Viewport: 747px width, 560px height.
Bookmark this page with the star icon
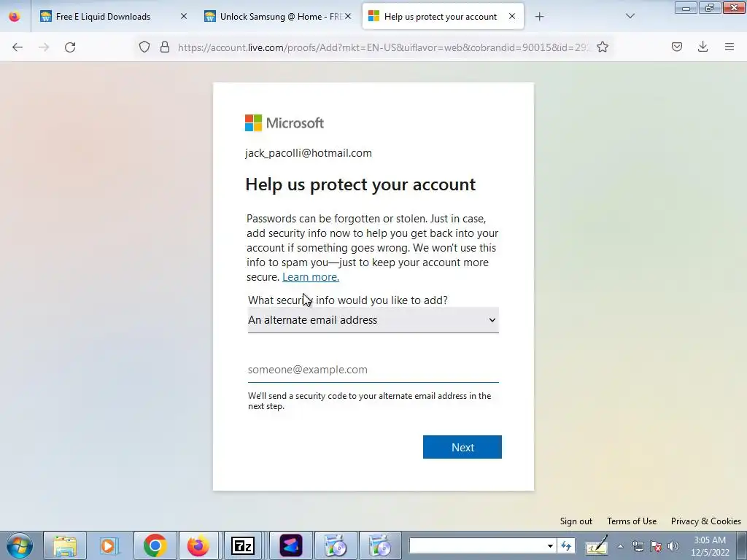coord(603,47)
